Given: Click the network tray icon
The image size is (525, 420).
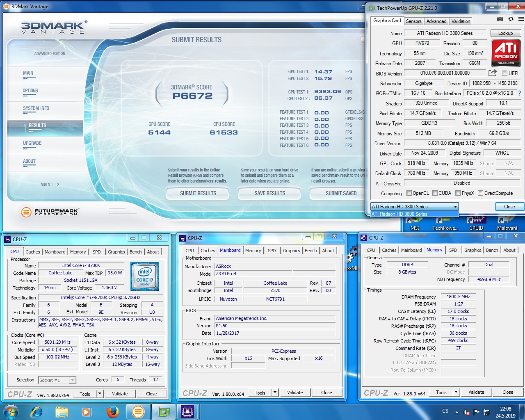Looking at the screenshot, I should [486, 412].
